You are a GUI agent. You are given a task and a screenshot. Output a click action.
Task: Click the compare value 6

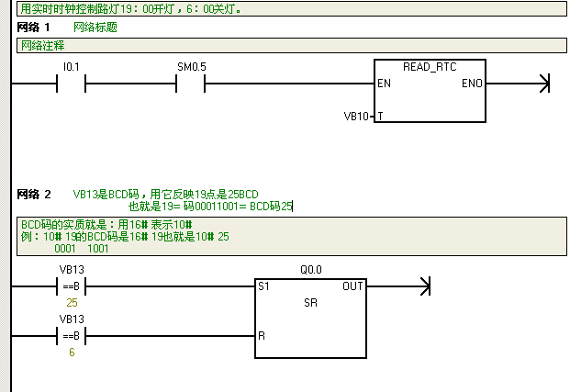coord(72,353)
